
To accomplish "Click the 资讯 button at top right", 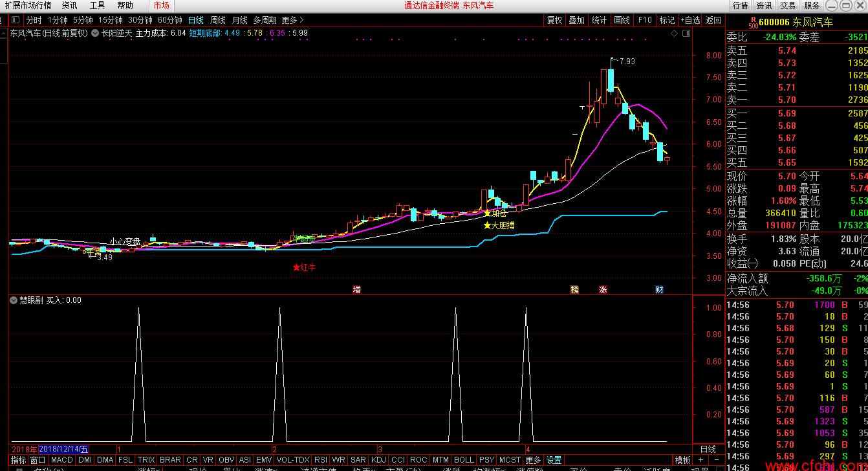I will tap(764, 5).
